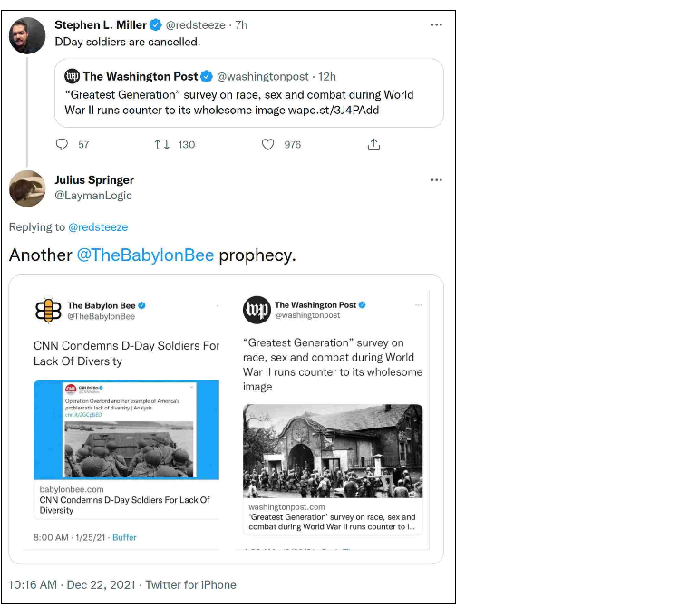Click the retweet icon with 130 retweets
Image resolution: width=698 pixels, height=616 pixels.
[162, 145]
